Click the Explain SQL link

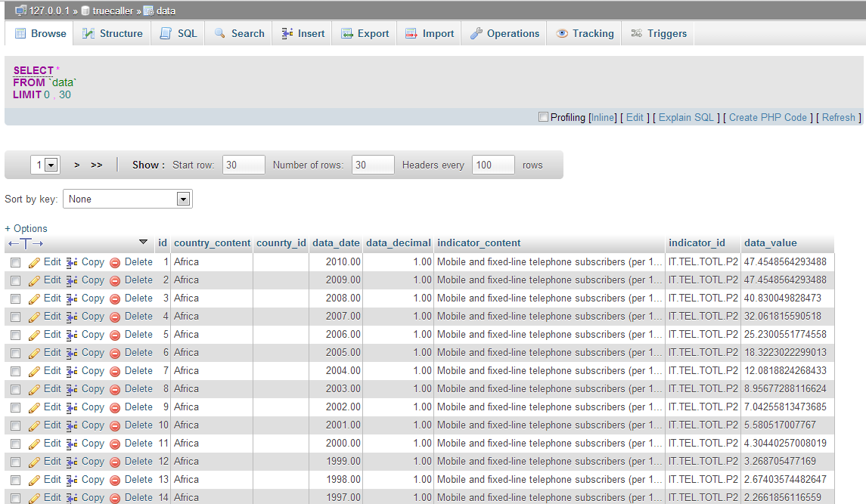(686, 118)
